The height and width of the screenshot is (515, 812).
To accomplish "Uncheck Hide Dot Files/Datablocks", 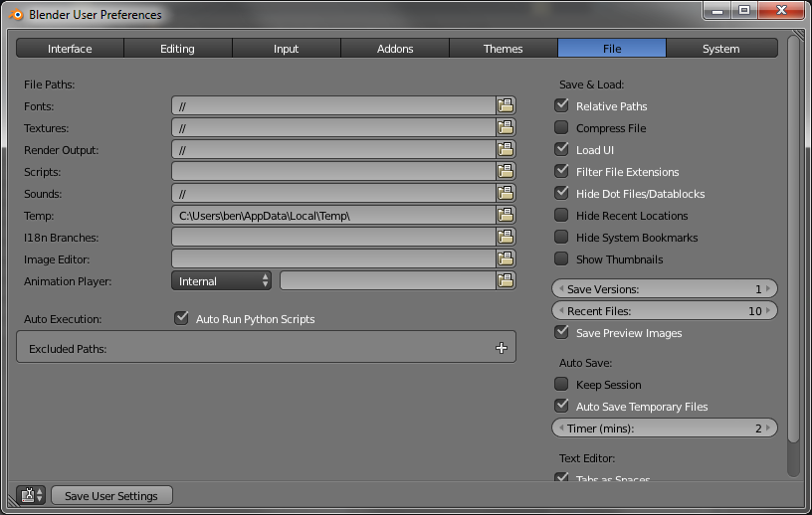I will [x=561, y=193].
